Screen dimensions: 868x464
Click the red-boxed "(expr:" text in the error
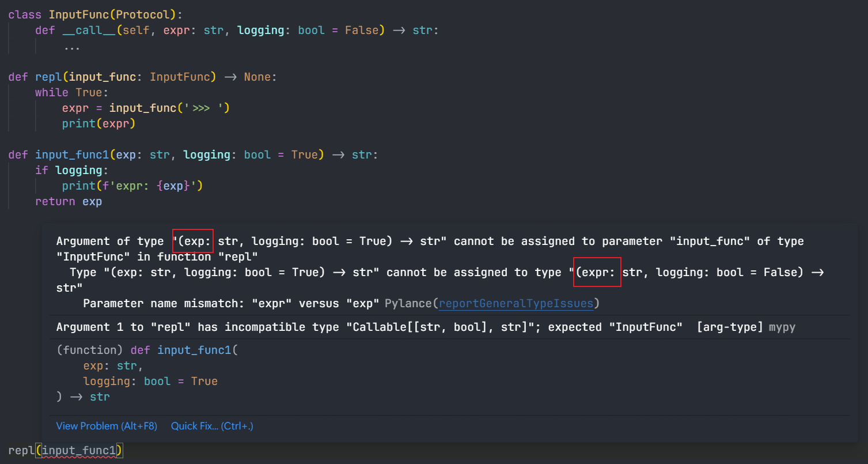pos(597,272)
